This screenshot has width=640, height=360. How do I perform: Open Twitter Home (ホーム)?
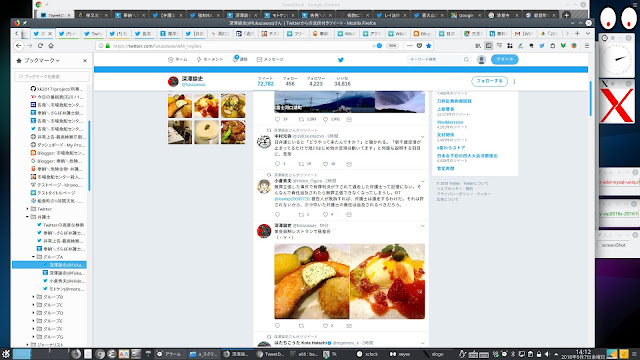click(x=178, y=60)
